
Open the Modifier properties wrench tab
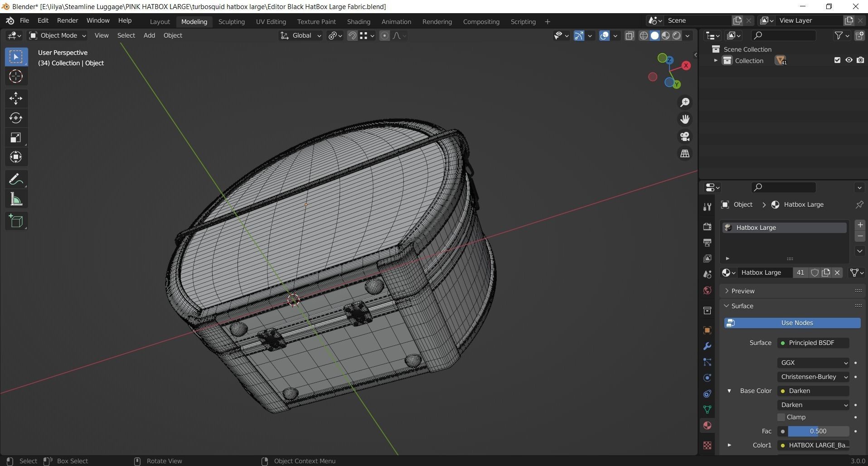707,346
